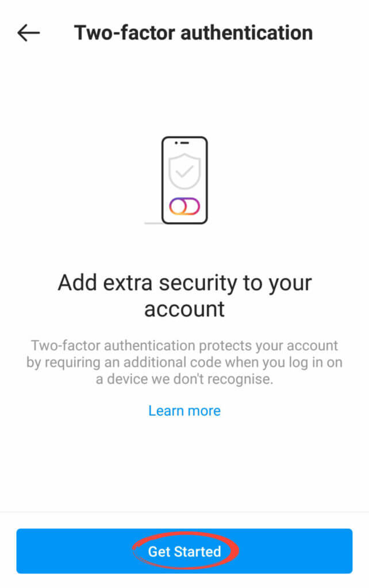Click "a device we don't recognise." text
Screen dimensions: 369x588
184,379
